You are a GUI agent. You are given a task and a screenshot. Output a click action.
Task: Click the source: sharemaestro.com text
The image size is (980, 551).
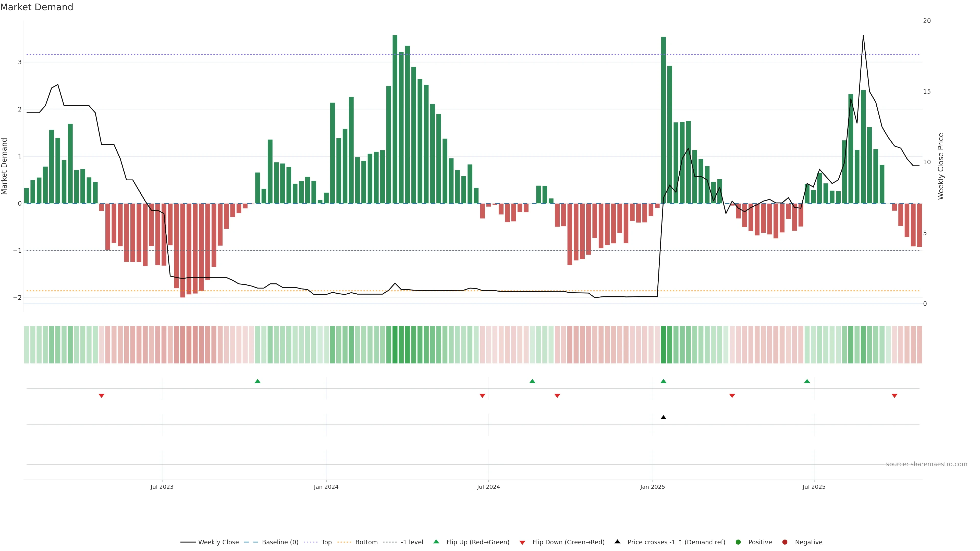tap(926, 464)
